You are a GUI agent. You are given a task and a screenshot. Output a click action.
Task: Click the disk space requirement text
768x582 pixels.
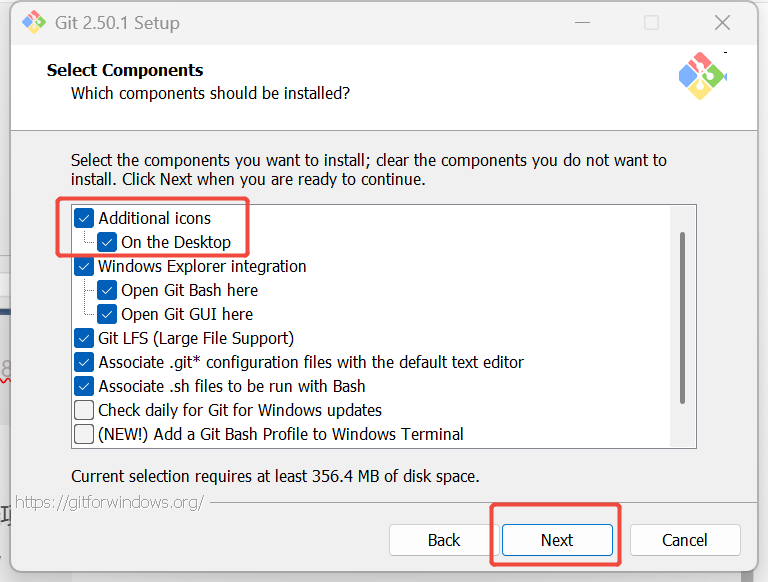pos(275,476)
